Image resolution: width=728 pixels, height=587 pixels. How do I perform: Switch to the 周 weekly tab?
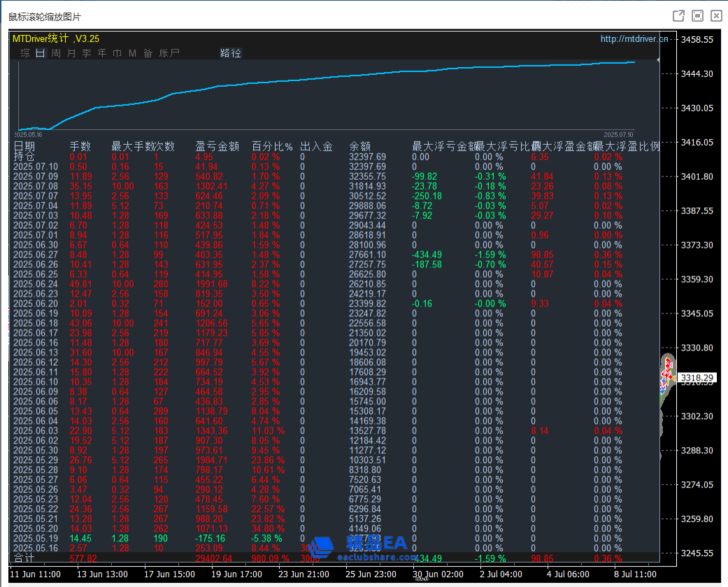(x=56, y=52)
